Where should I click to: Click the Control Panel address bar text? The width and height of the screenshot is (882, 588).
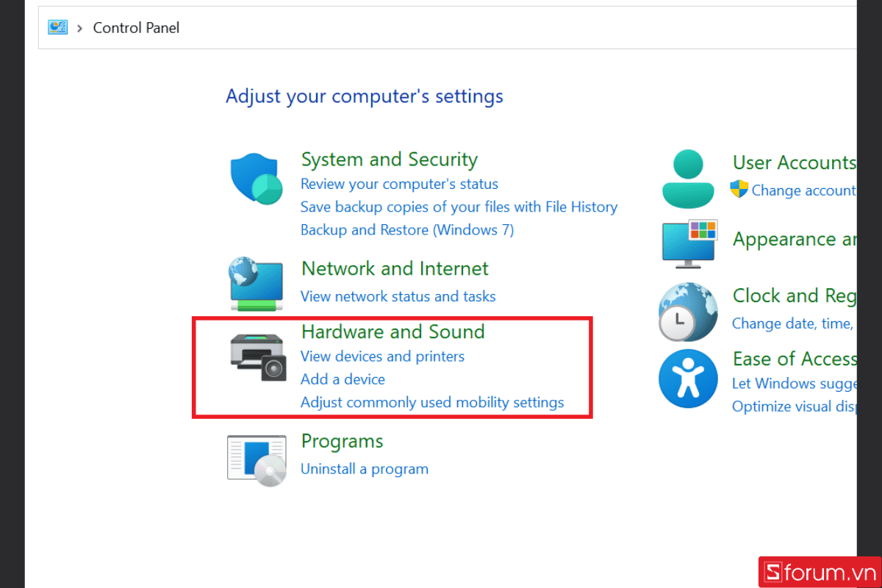pos(136,28)
